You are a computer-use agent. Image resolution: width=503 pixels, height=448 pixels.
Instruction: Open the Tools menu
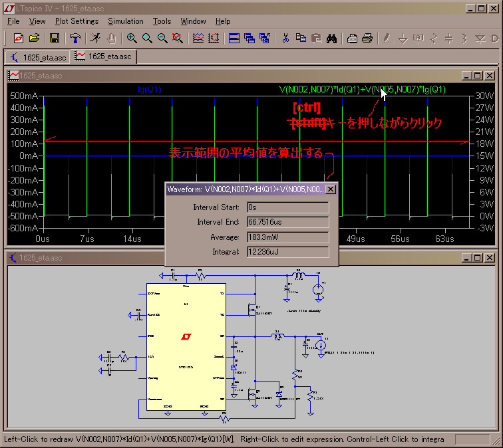162,21
